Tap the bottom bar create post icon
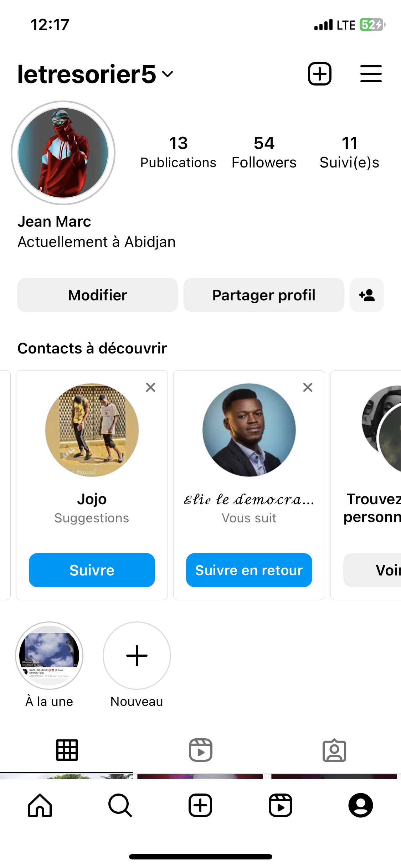Image resolution: width=401 pixels, height=868 pixels. coord(200,805)
